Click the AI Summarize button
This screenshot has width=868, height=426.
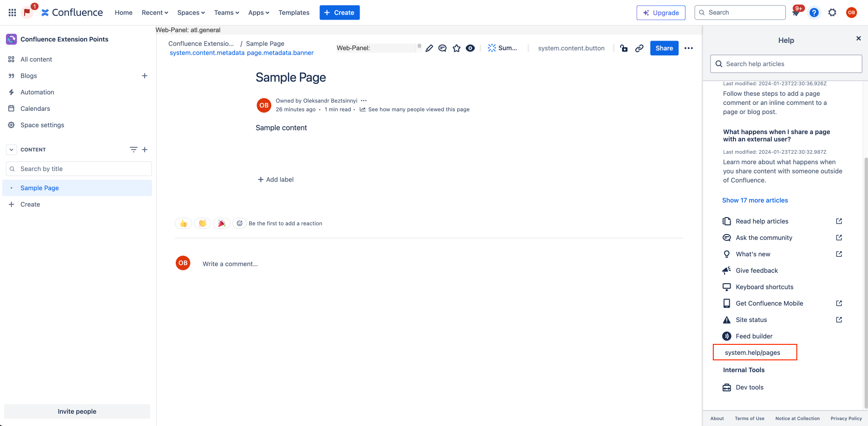502,48
